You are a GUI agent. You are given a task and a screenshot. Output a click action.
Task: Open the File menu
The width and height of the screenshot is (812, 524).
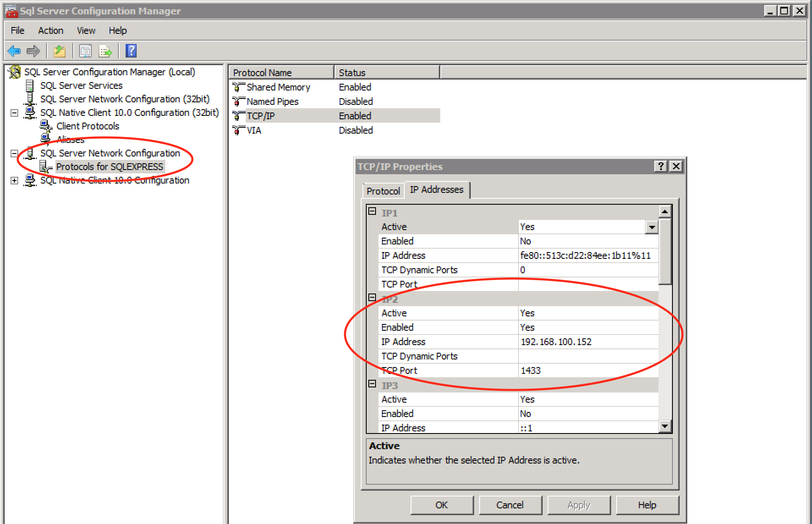(x=17, y=30)
